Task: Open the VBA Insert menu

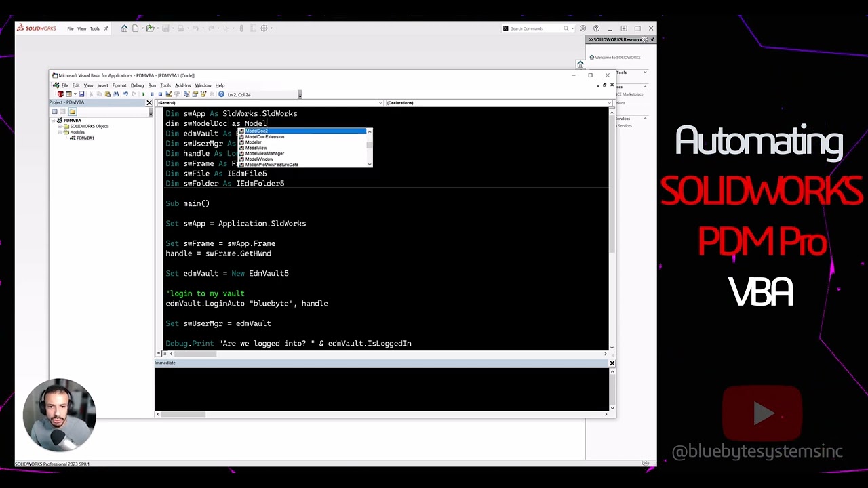Action: click(102, 85)
